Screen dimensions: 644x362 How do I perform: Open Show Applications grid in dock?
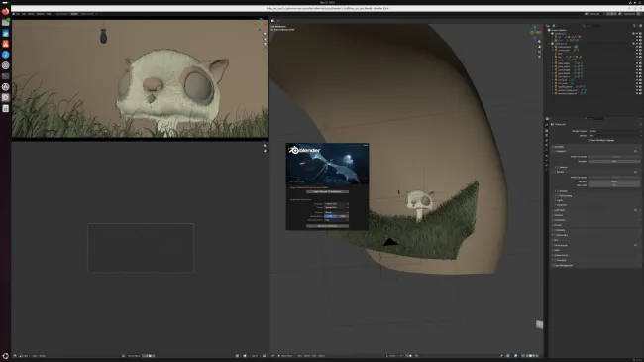(5, 356)
